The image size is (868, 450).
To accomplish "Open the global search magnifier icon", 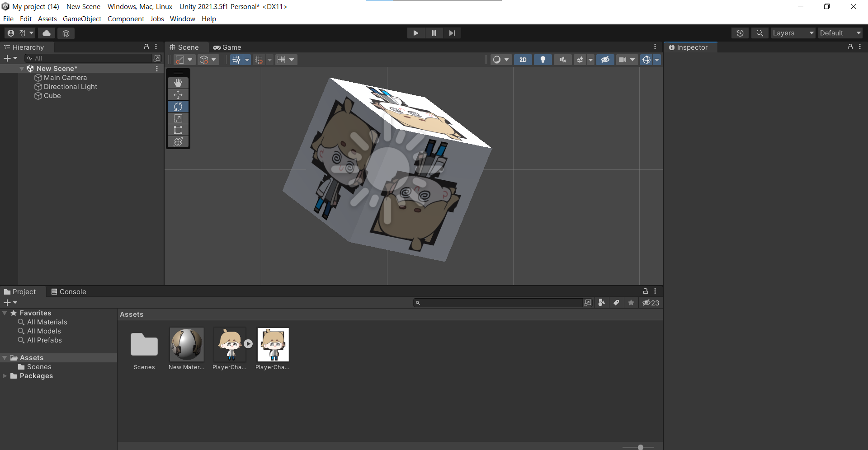I will (760, 33).
